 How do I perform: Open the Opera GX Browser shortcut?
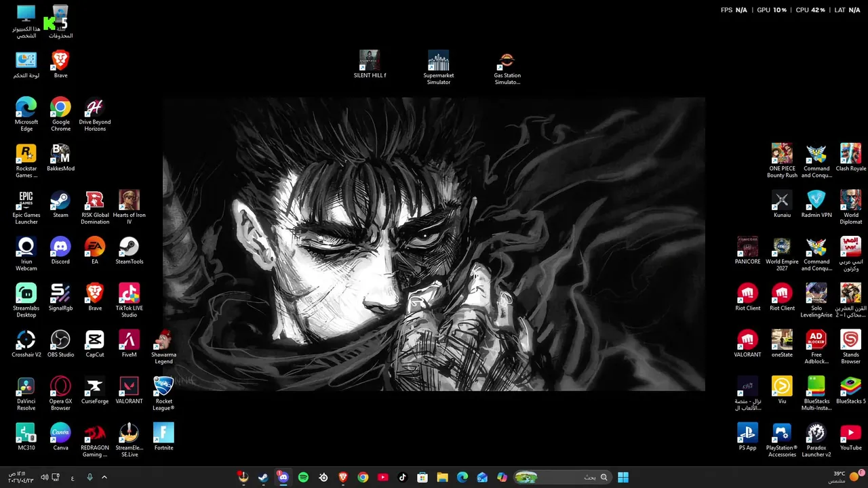click(x=60, y=394)
